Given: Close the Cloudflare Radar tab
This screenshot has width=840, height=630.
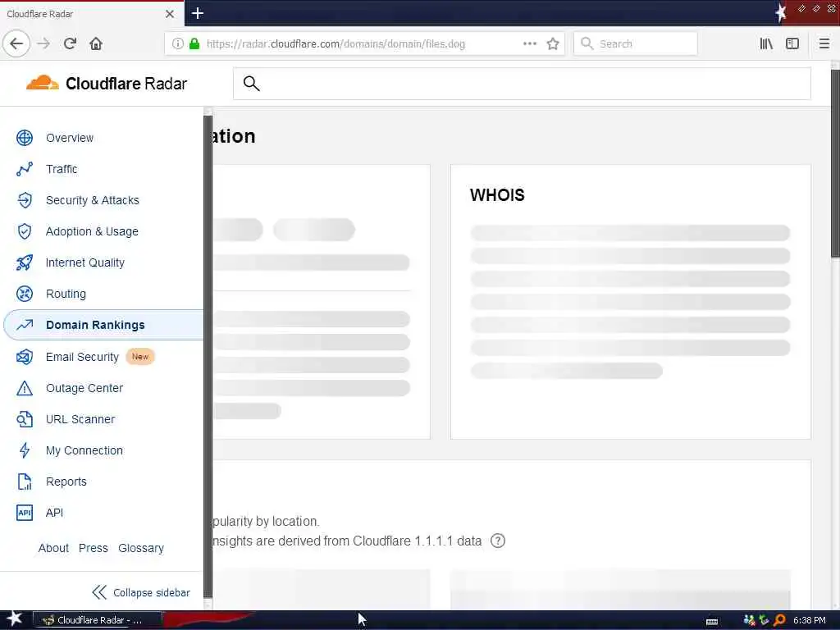Looking at the screenshot, I should (x=170, y=14).
